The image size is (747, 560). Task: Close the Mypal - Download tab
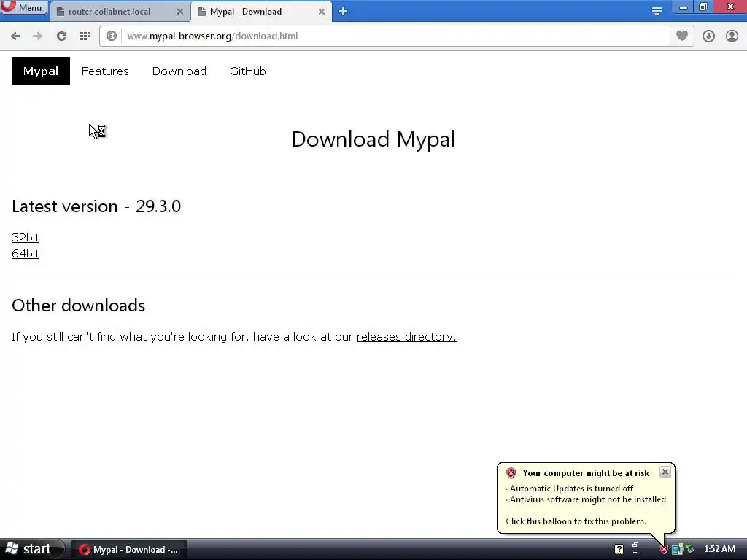[322, 12]
